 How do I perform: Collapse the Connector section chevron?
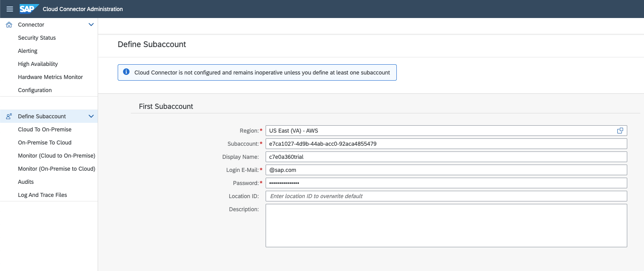(91, 25)
